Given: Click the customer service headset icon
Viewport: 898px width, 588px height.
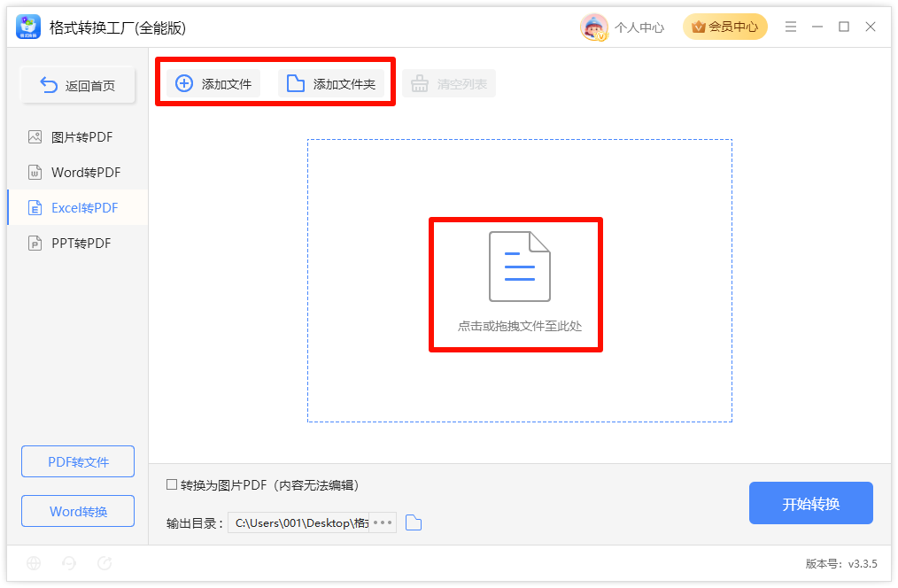Looking at the screenshot, I should (x=69, y=563).
